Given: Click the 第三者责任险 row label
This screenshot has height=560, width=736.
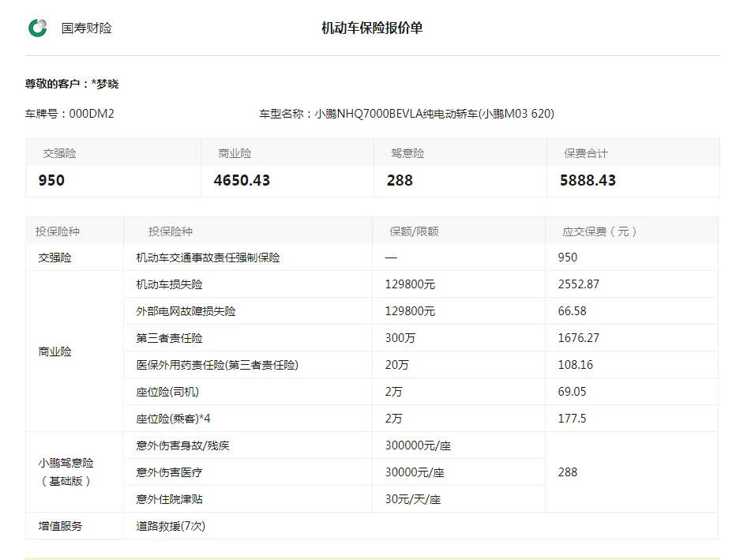Looking at the screenshot, I should click(169, 338).
